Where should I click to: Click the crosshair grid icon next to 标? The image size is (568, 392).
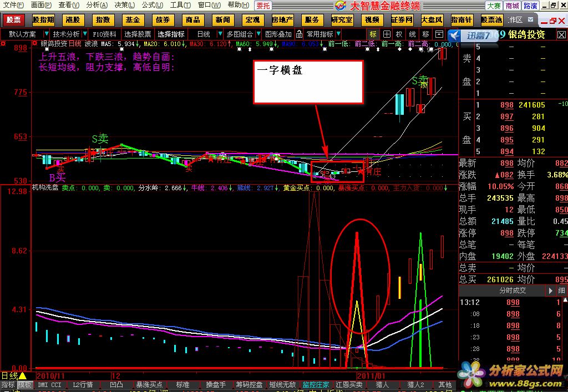[x=387, y=34]
